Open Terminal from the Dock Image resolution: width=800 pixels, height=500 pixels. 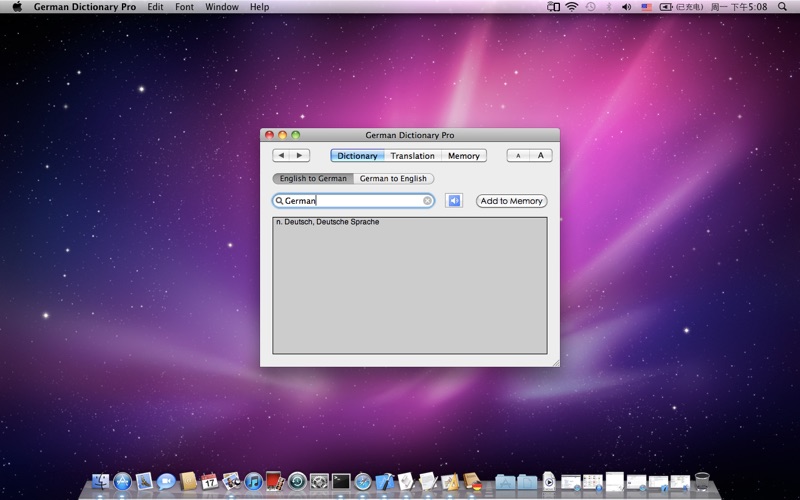pos(341,481)
